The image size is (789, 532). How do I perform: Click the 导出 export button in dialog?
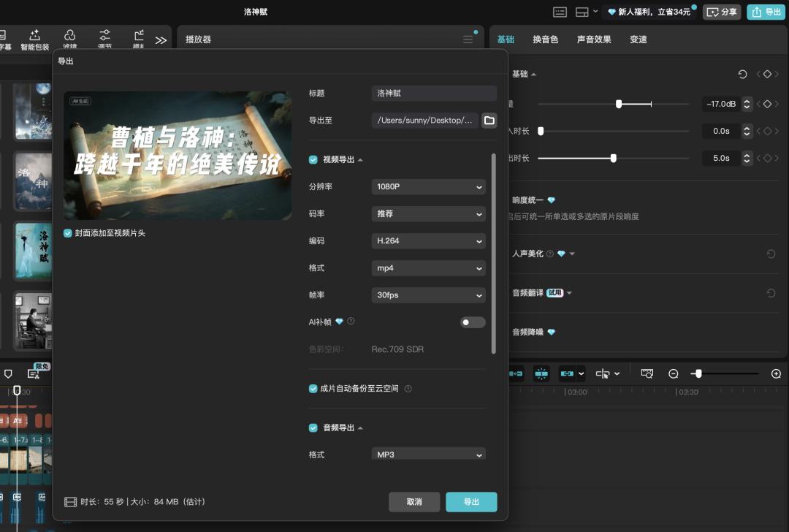(471, 502)
